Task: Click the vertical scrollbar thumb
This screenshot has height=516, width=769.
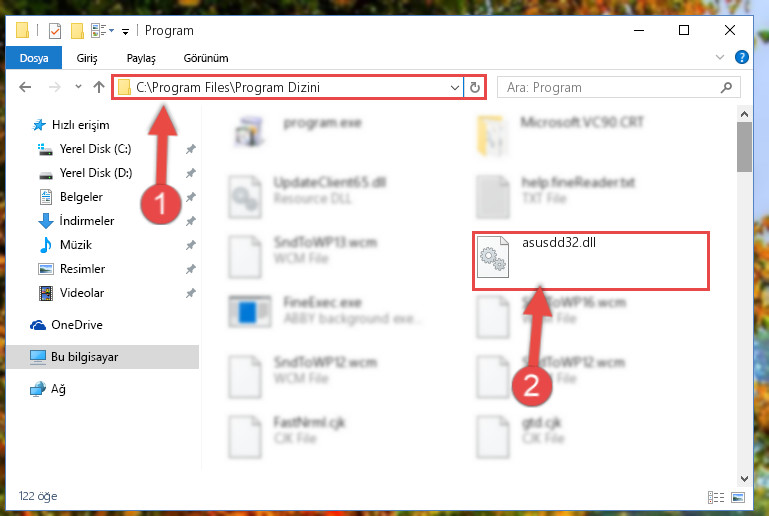Action: tap(744, 147)
